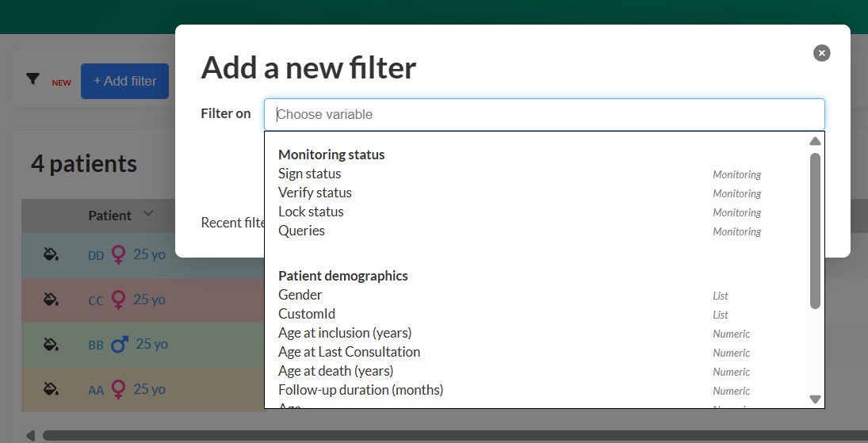Screen dimensions: 868x443
Task: Focus the Choose variable input field
Action: point(544,114)
